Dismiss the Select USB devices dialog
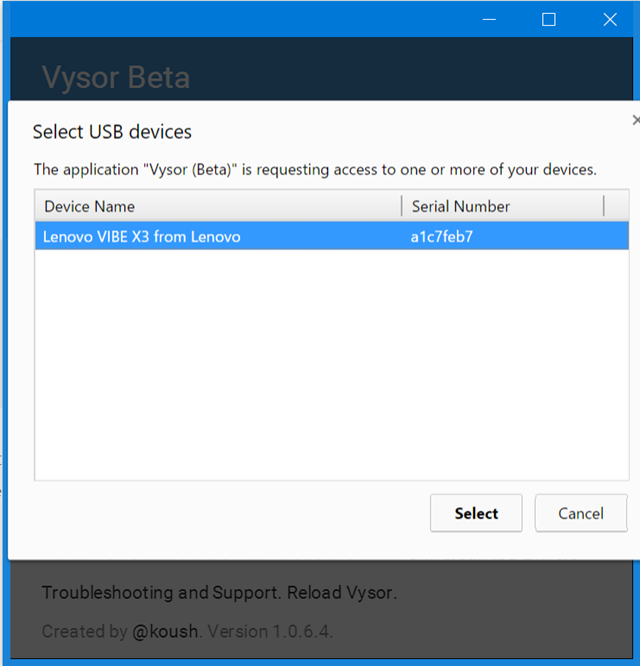Image resolution: width=640 pixels, height=666 pixels. (636, 120)
